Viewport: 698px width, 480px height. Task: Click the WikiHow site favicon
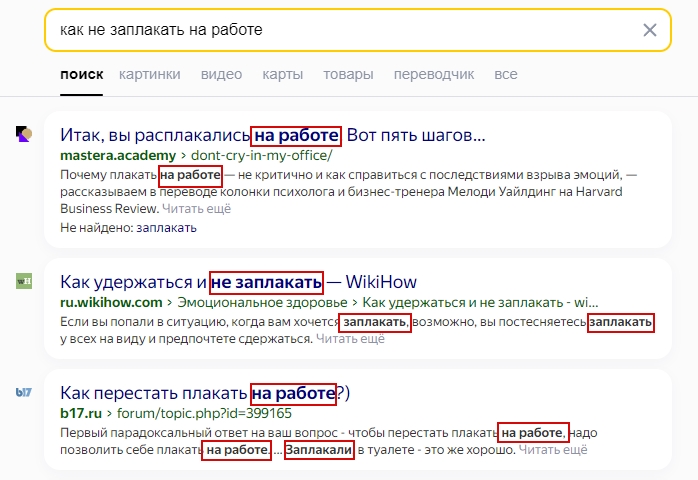[x=25, y=282]
